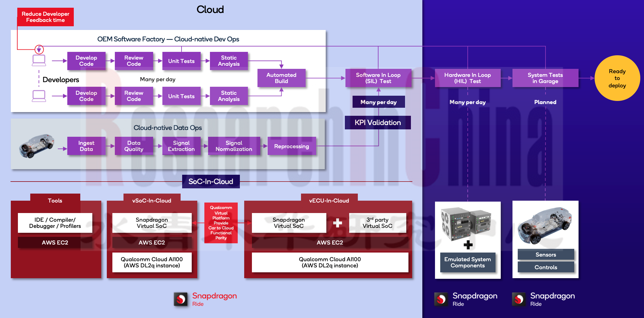Image resolution: width=644 pixels, height=318 pixels.
Task: Click the Signal Extraction box
Action: click(182, 146)
